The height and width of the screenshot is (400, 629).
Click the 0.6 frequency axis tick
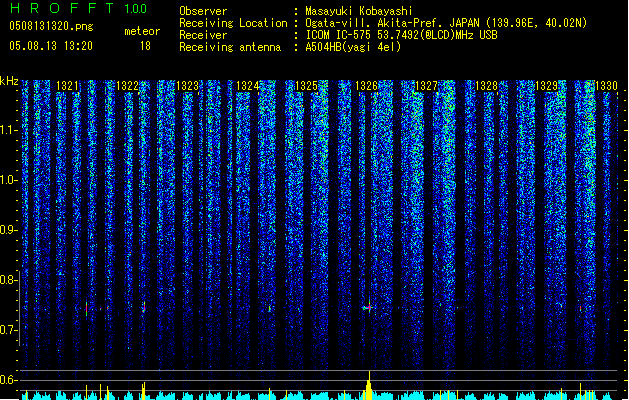(9, 380)
